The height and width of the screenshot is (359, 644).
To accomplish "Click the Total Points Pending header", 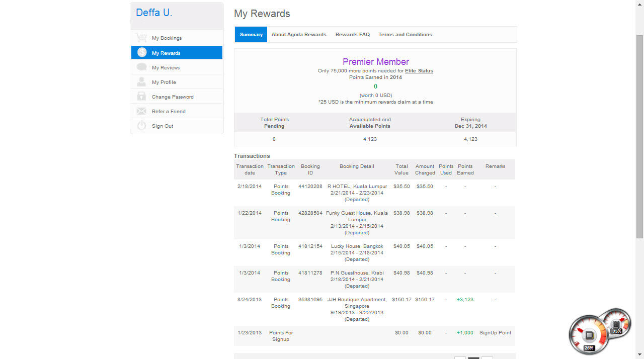I will 274,123.
